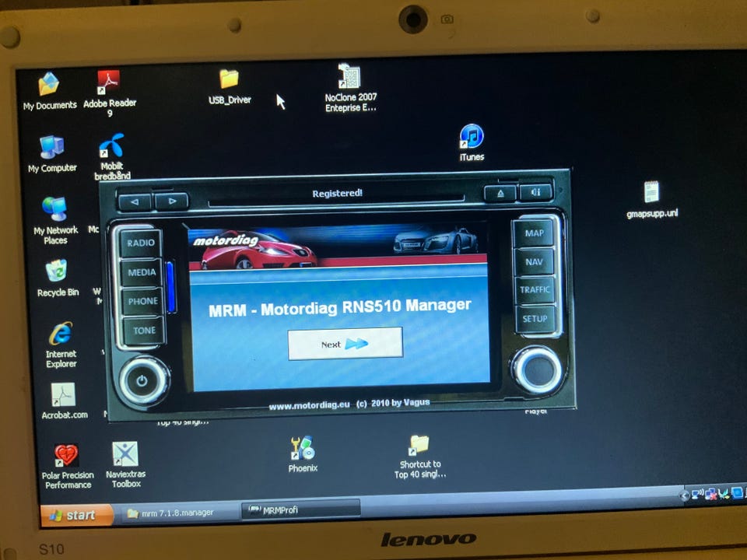This screenshot has width=747, height=560.
Task: Open Shortcut to Top 40 singles folder
Action: click(419, 457)
